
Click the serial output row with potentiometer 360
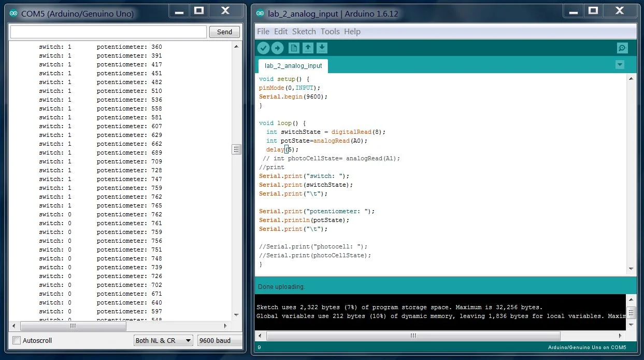click(101, 47)
